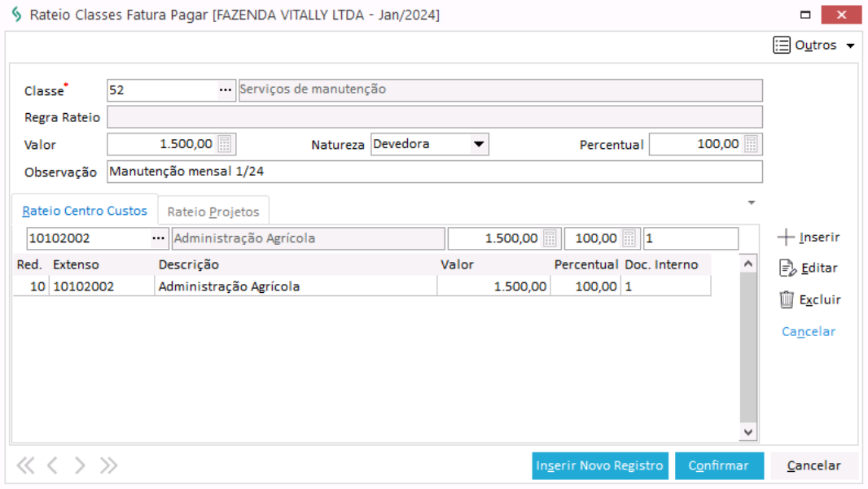The image size is (868, 489).
Task: Expand the small arrow above the grid
Action: (752, 203)
